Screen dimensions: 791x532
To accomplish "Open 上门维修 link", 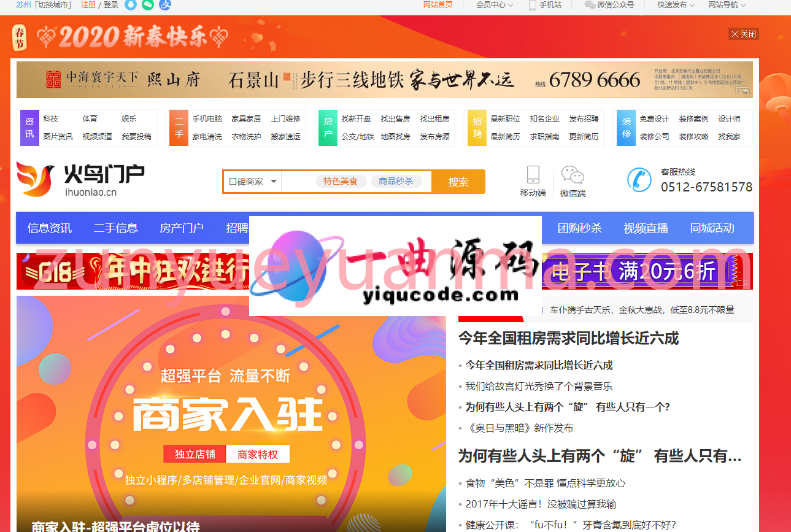I will pyautogui.click(x=286, y=119).
